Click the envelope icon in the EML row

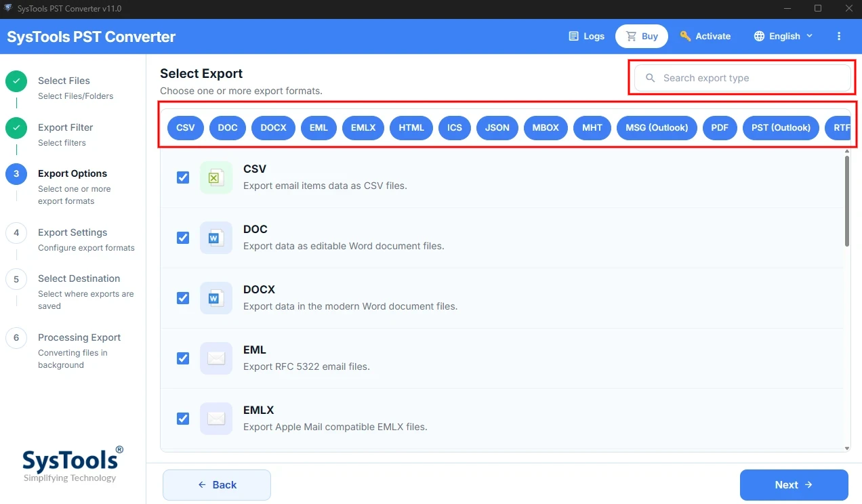216,358
